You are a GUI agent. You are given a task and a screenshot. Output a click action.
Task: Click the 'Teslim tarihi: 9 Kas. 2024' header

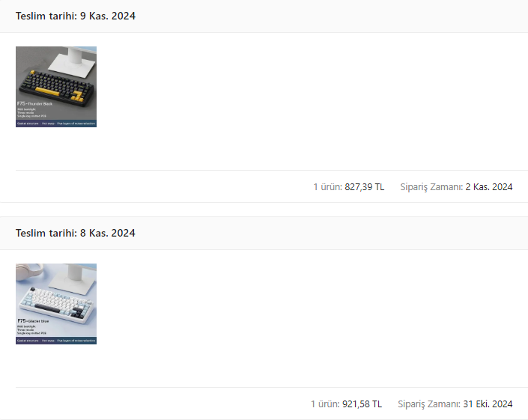coord(76,16)
